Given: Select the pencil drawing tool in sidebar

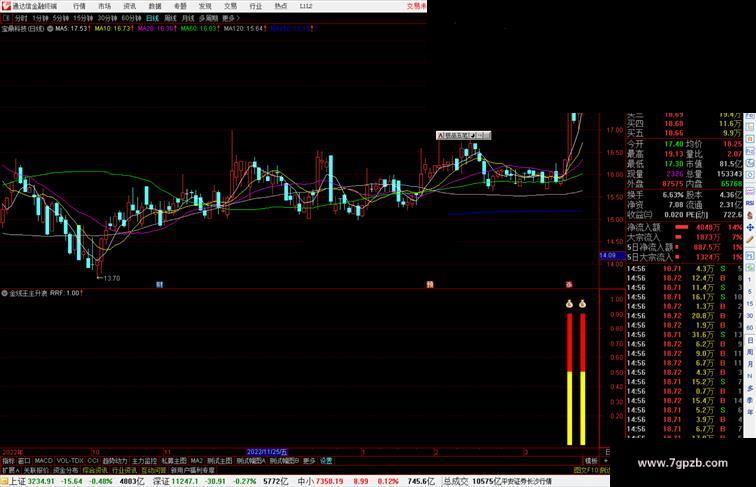Looking at the screenshot, I should pyautogui.click(x=750, y=239).
